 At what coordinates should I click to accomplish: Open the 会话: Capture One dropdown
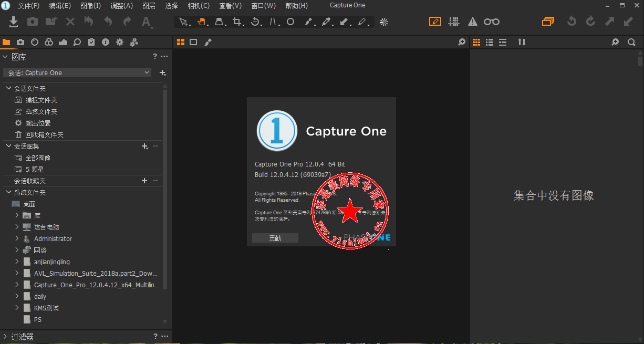77,72
